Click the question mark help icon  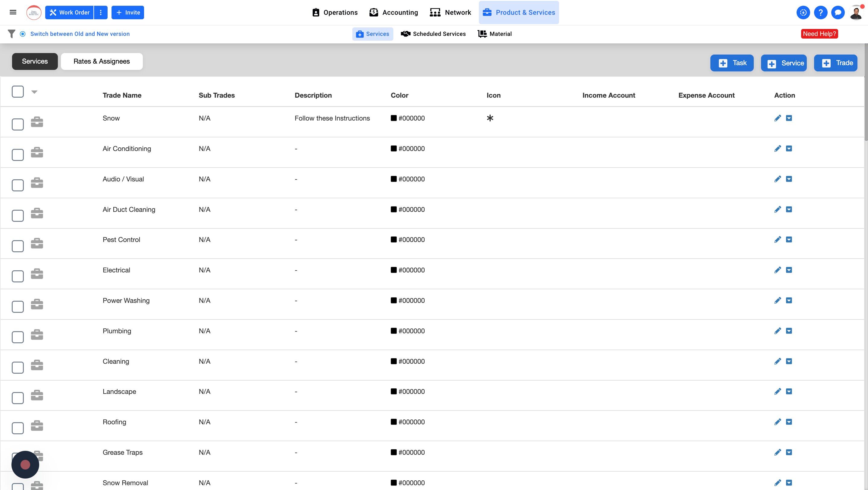click(x=820, y=13)
